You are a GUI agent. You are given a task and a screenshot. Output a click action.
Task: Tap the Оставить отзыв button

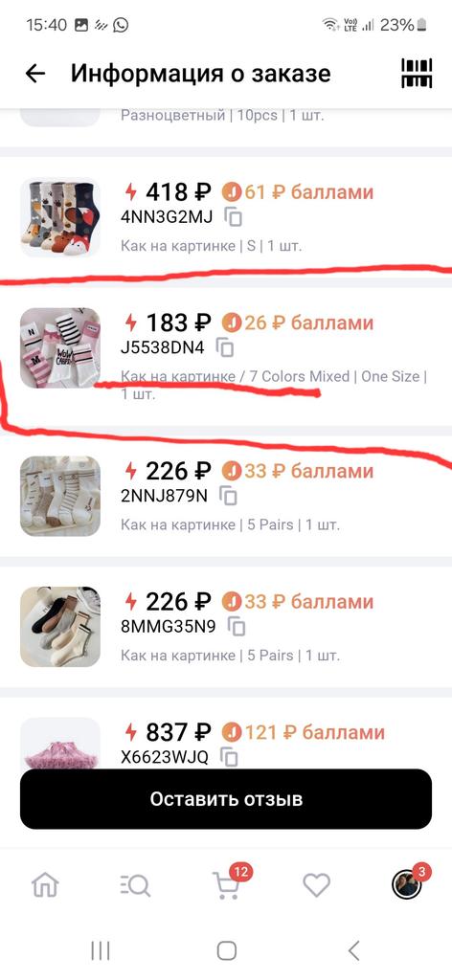(226, 799)
